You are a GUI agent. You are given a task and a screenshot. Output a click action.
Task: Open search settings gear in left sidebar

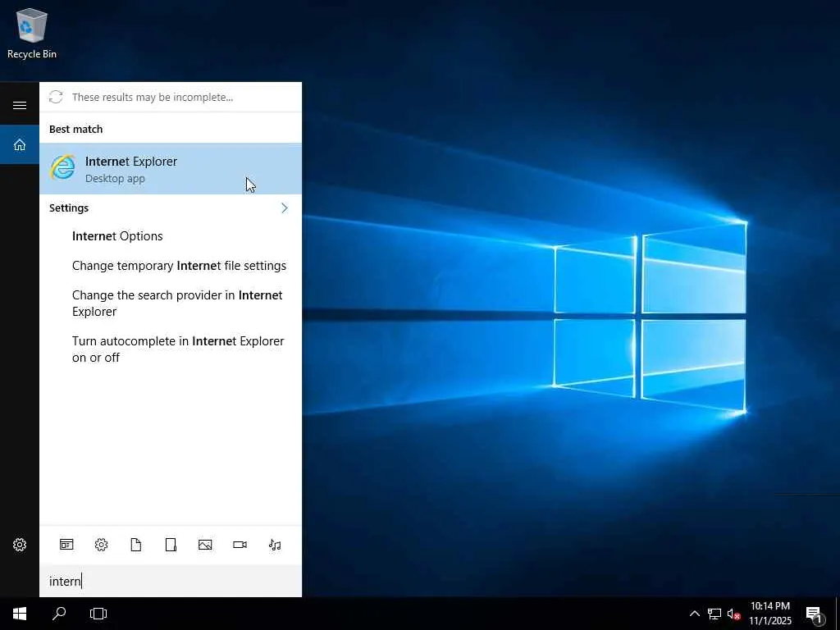20,545
